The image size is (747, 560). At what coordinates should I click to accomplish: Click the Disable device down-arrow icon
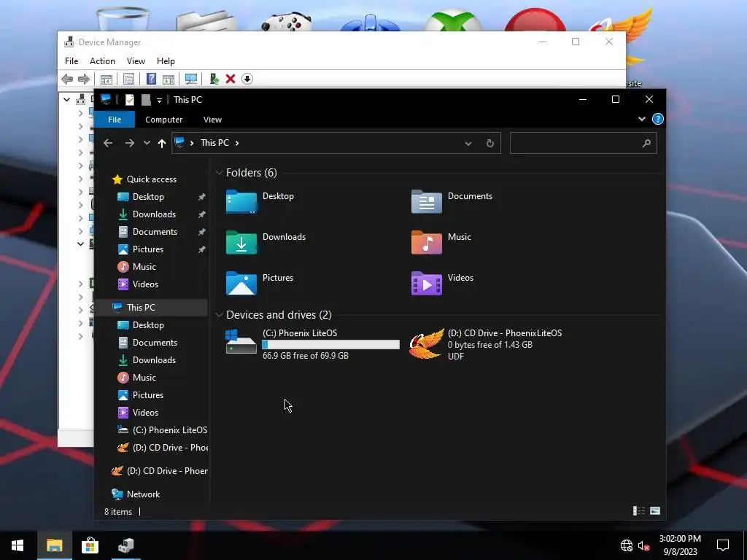(x=247, y=79)
